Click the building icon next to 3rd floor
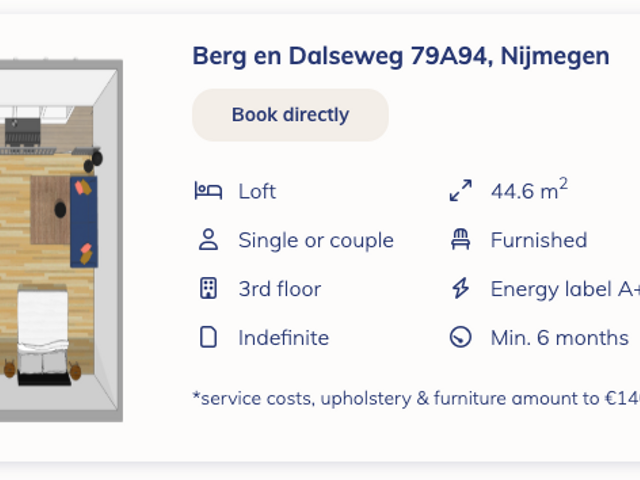The image size is (640, 480). coord(208,289)
